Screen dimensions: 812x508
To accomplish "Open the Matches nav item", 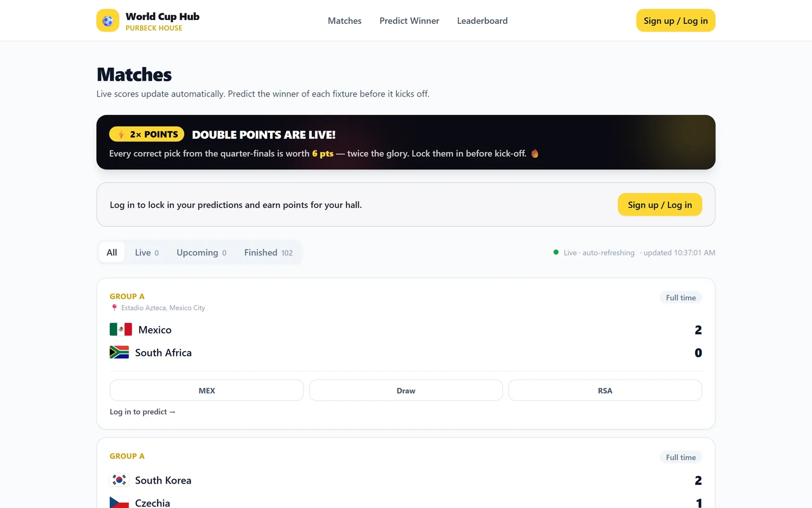I will [x=345, y=21].
